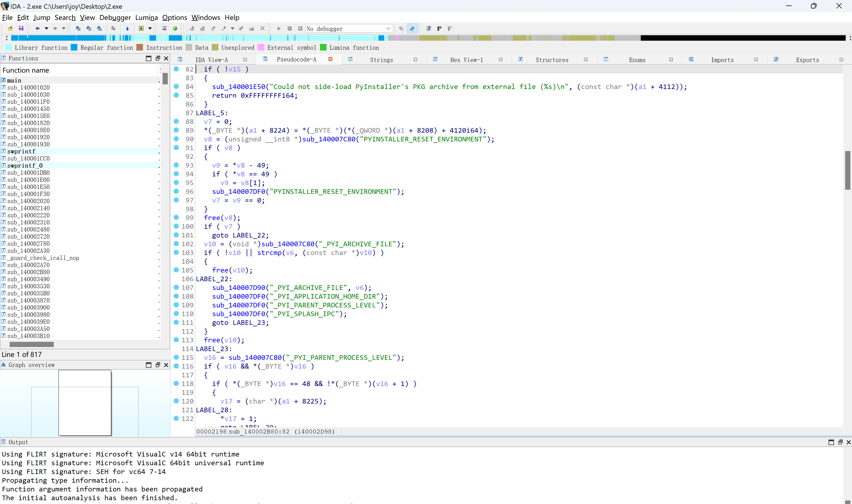Click sub_140007C80 call on line 90
This screenshot has height=504, width=852.
329,139
